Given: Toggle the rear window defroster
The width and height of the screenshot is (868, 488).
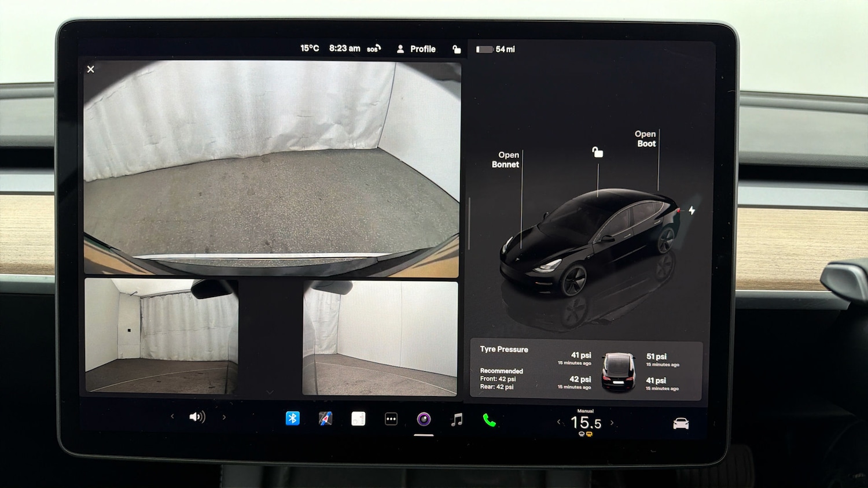Looking at the screenshot, I should pyautogui.click(x=589, y=434).
